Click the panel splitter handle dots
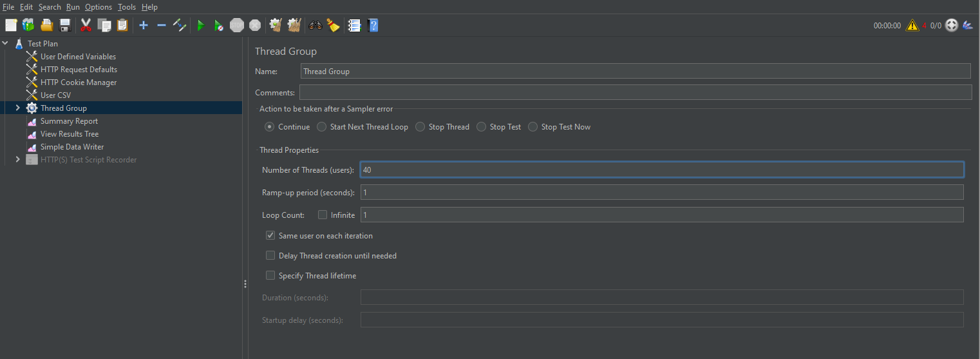This screenshot has height=359, width=980. coord(245,284)
